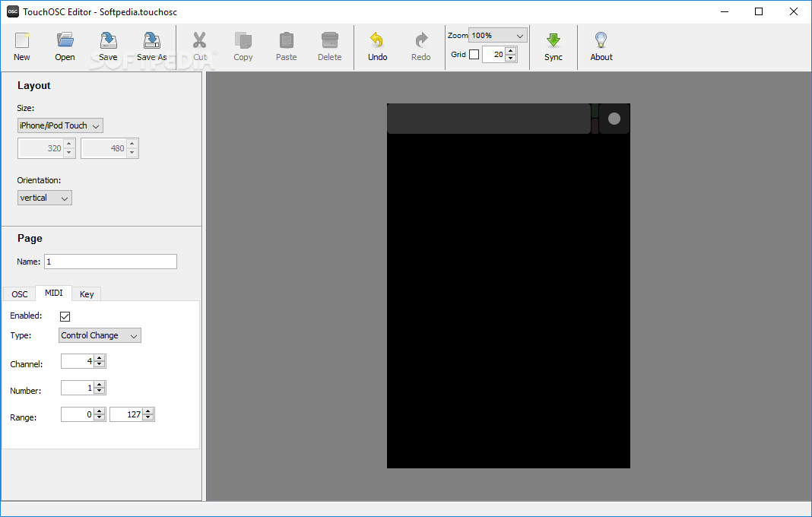The height and width of the screenshot is (517, 812).
Task: Open a file with the Open icon
Action: click(x=65, y=41)
